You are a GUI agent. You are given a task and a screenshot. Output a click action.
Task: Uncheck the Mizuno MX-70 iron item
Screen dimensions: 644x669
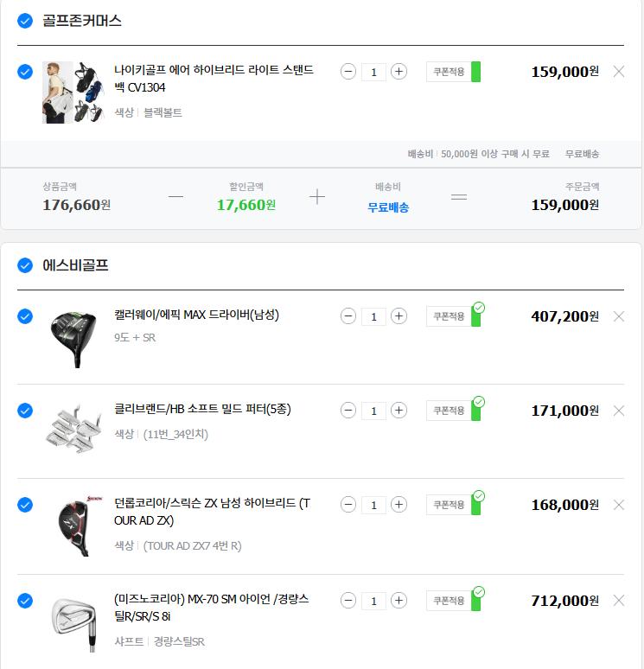click(x=25, y=601)
